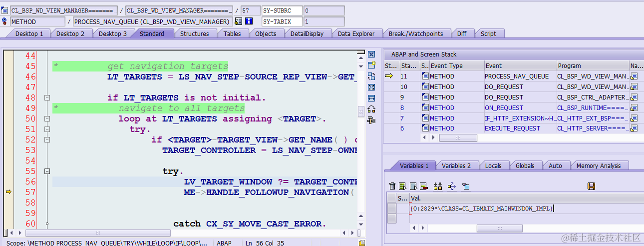Viewport: 644px width, 246px height.
Task: Collapse the code block at line 48
Action: (x=47, y=98)
